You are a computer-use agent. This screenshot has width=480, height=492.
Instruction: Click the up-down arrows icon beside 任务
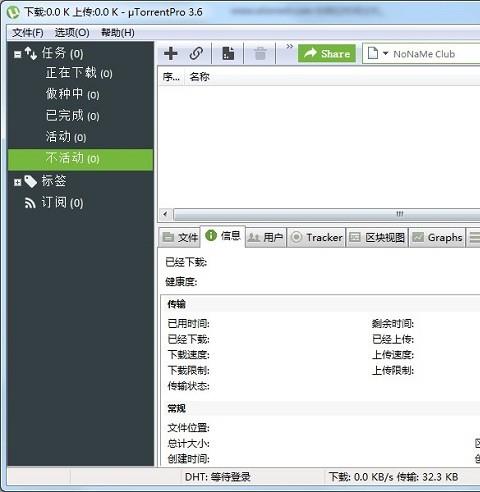click(x=31, y=53)
